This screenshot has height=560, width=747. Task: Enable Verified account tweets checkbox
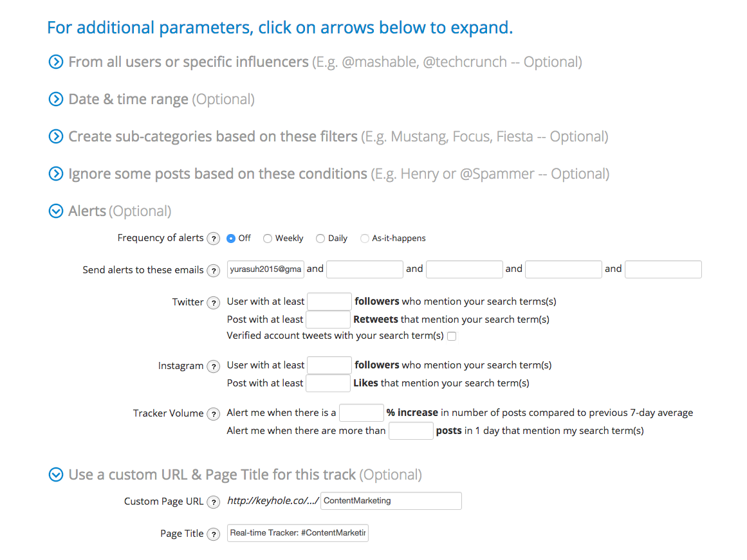click(x=452, y=336)
